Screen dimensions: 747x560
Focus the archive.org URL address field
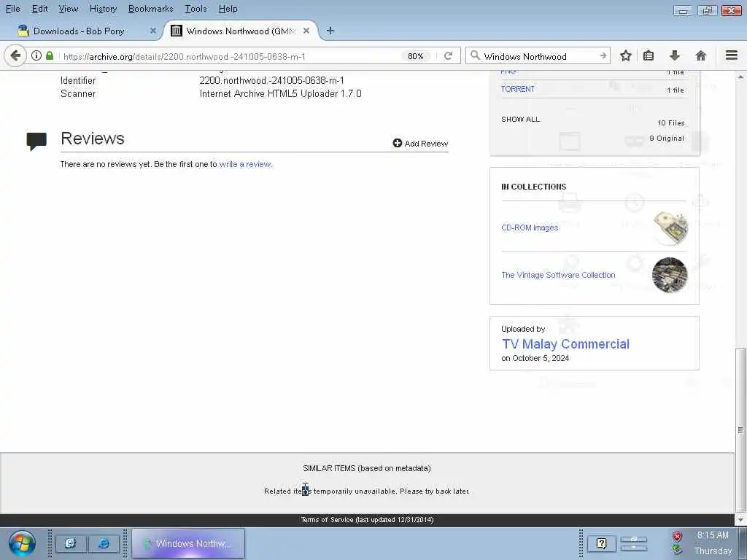228,56
